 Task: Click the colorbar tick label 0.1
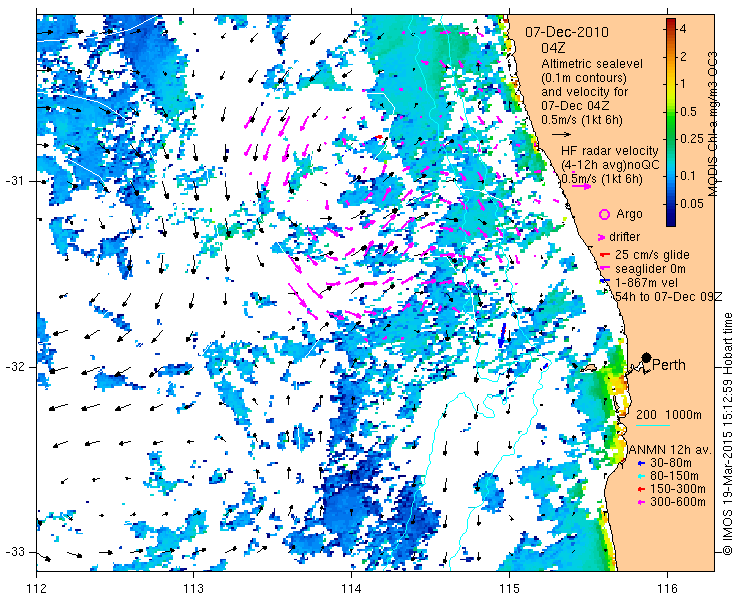tap(687, 176)
